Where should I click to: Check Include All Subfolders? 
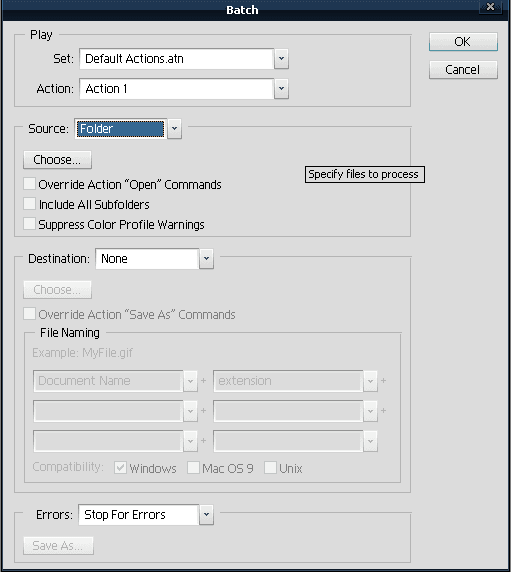(x=29, y=204)
